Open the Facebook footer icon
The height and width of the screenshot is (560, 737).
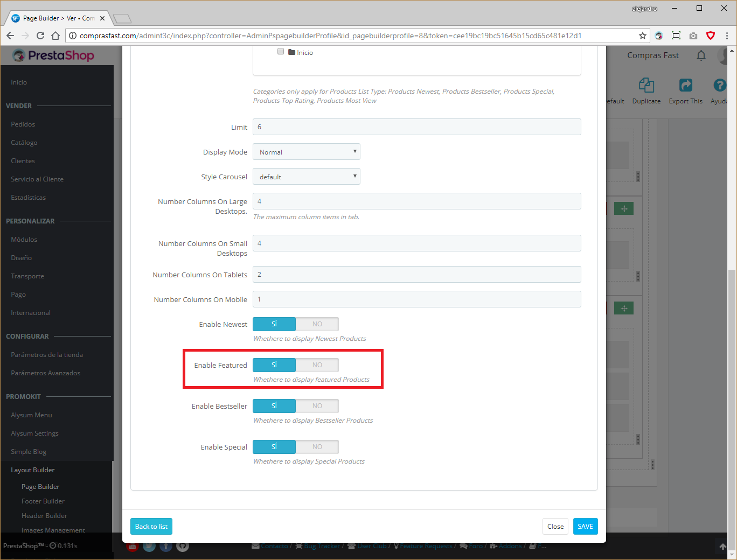click(166, 546)
